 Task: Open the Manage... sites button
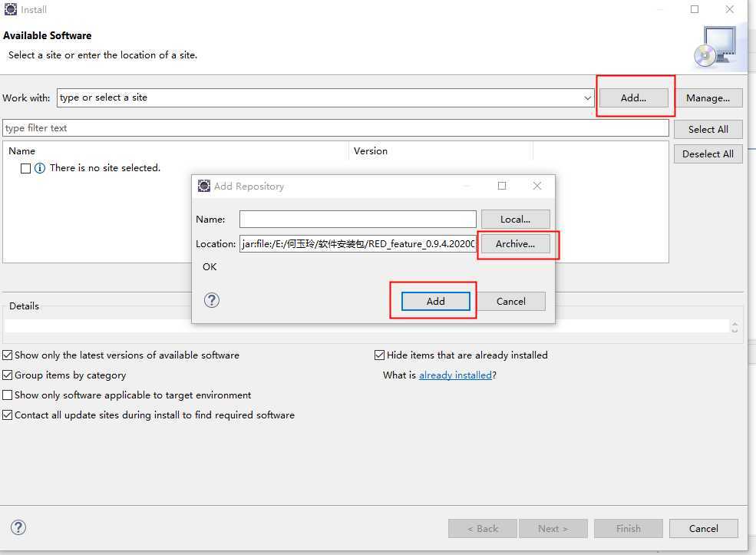click(708, 98)
